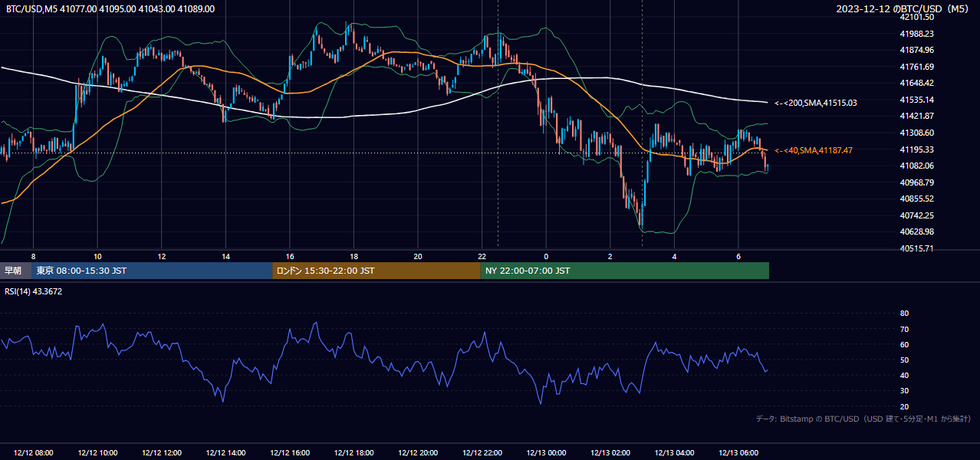Click the 12/12 14:00 time axis label

[226, 452]
